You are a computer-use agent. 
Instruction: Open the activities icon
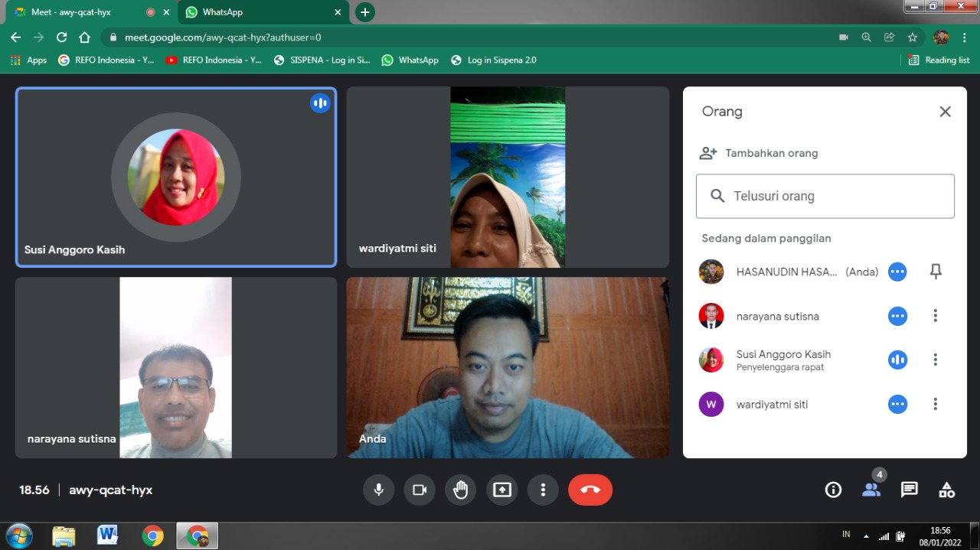pyautogui.click(x=947, y=490)
